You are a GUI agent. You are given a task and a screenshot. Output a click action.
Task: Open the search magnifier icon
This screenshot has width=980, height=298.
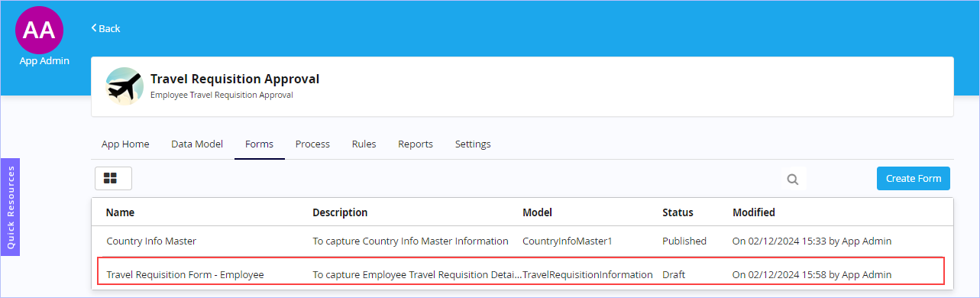coord(793,180)
